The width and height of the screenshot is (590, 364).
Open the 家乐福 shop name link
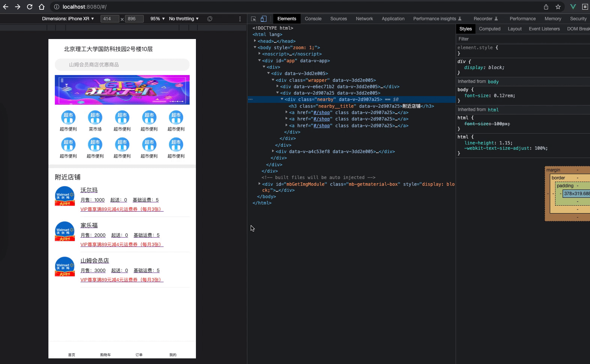pos(89,226)
